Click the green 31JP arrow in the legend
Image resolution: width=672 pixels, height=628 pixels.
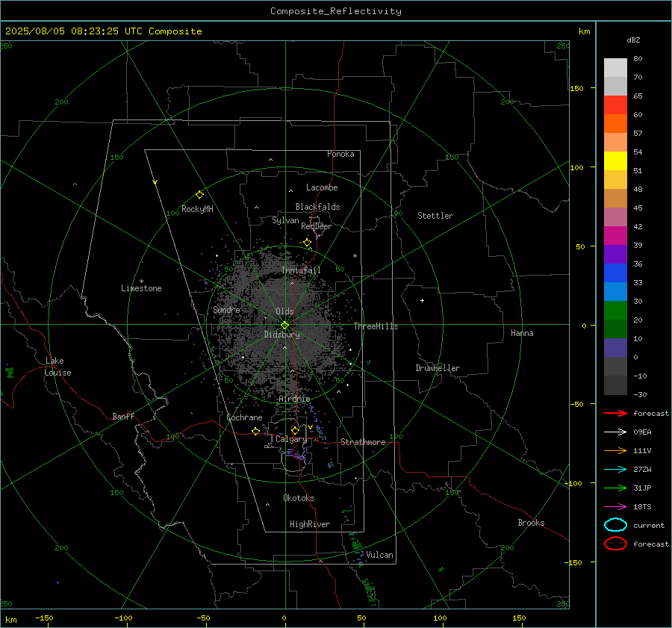pyautogui.click(x=615, y=488)
